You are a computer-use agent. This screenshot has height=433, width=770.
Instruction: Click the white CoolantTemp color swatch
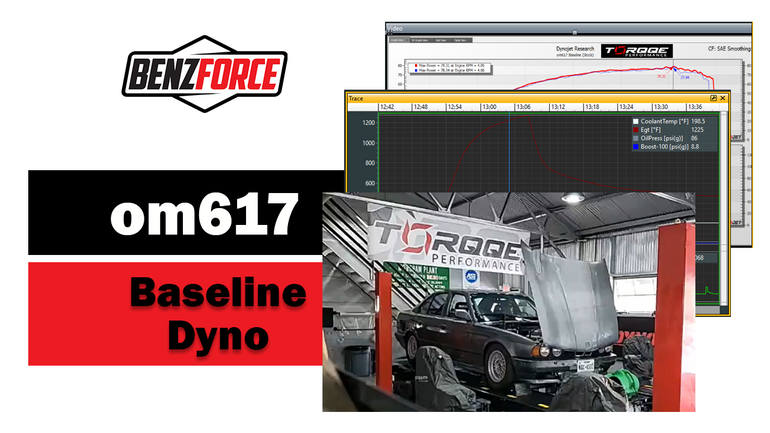pos(635,121)
